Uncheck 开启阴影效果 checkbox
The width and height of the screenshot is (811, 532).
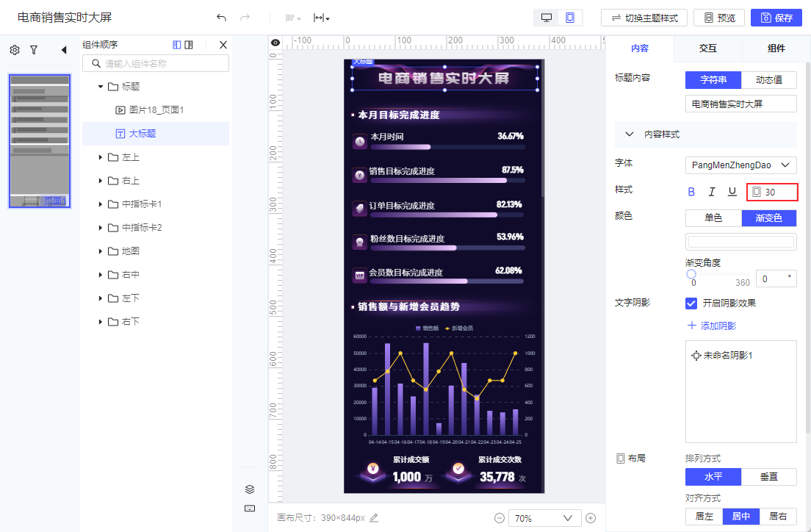click(x=691, y=303)
